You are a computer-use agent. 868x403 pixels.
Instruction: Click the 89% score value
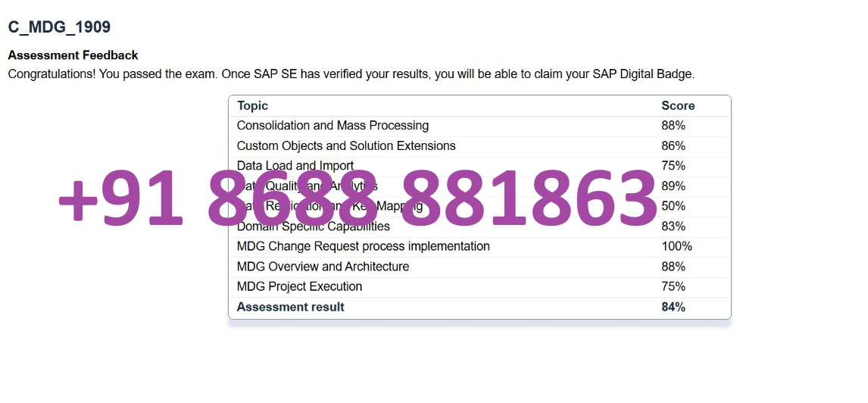point(673,186)
